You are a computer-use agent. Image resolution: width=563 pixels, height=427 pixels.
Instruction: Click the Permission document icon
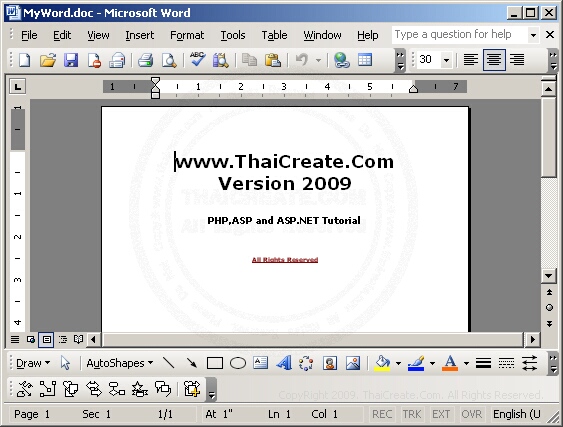94,60
